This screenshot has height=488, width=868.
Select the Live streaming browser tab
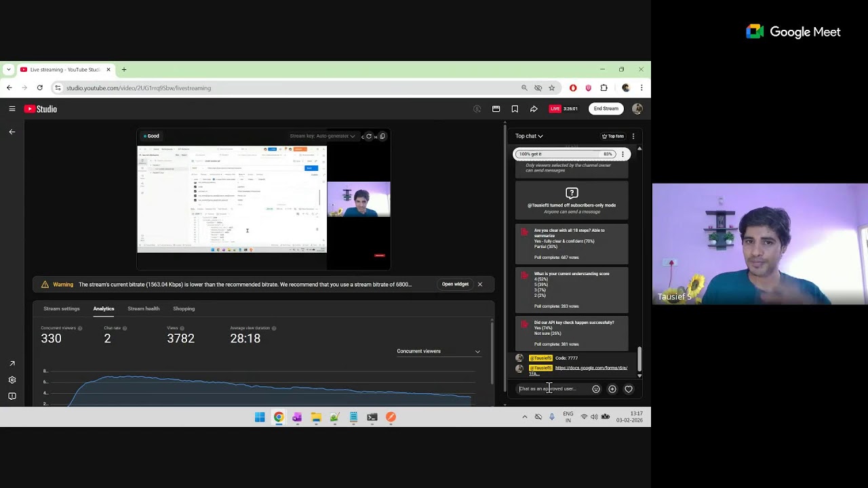tap(65, 70)
